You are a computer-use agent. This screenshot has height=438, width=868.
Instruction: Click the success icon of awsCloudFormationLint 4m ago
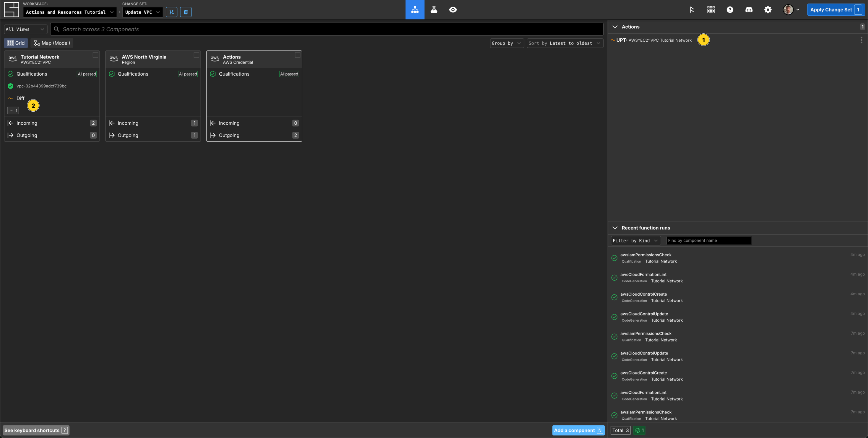pos(614,278)
